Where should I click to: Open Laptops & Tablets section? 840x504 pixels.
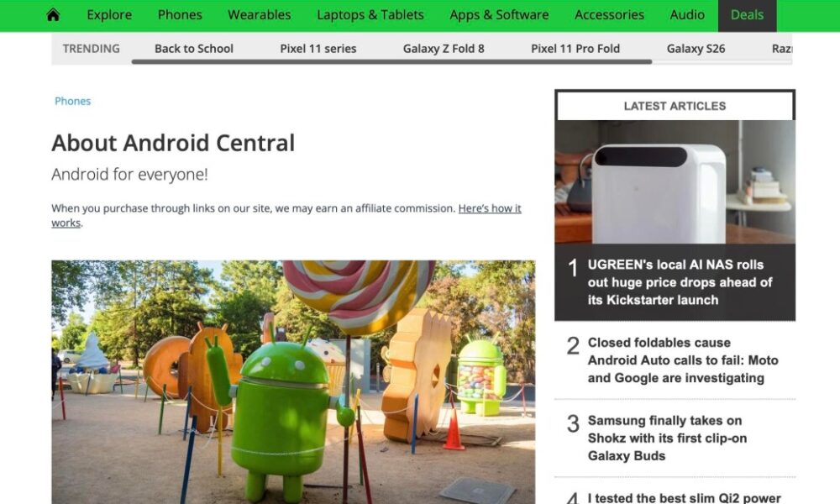pos(370,15)
